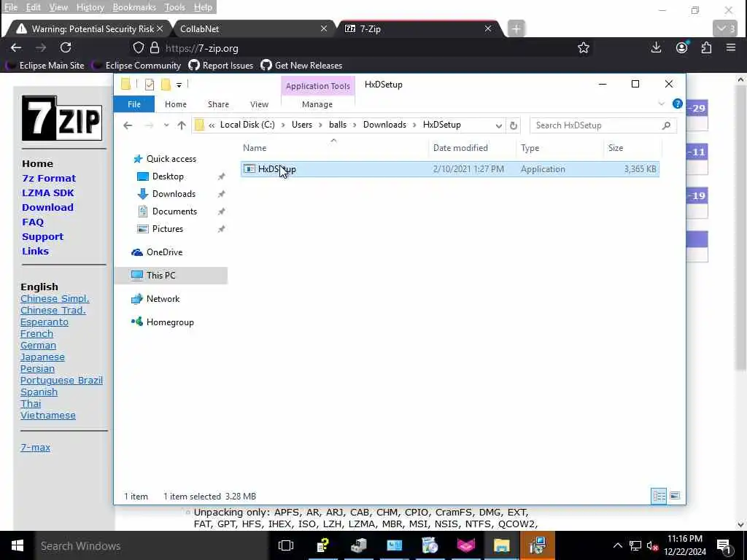
Task: Open Homegroup in navigation pane
Action: click(x=169, y=322)
